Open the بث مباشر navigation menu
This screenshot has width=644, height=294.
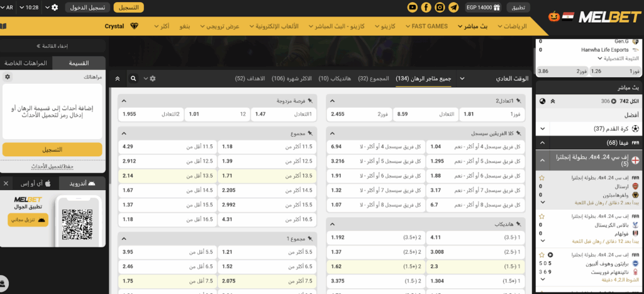[x=473, y=26]
